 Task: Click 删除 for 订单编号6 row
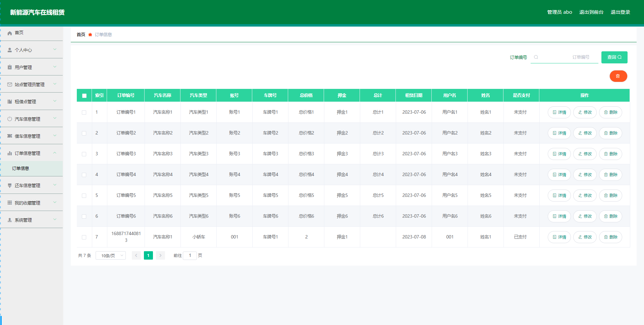point(610,216)
